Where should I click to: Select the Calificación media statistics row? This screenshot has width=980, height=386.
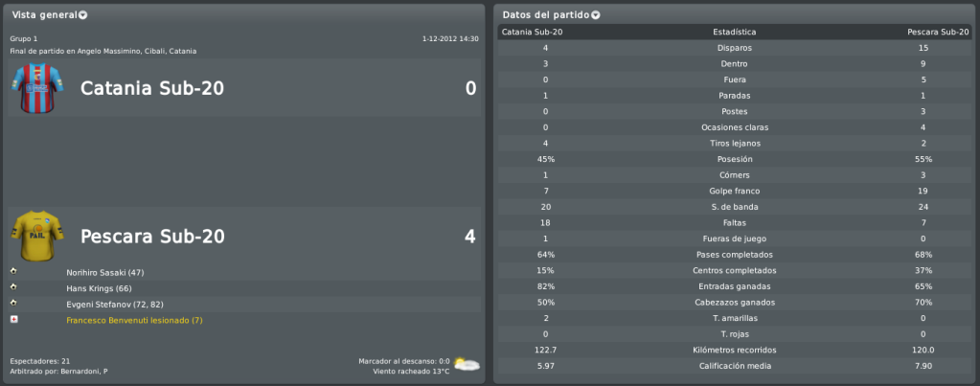[735, 366]
